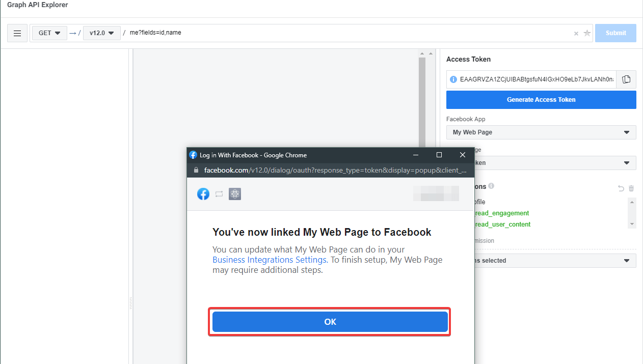Click the Submit button
The height and width of the screenshot is (364, 643).
click(615, 33)
